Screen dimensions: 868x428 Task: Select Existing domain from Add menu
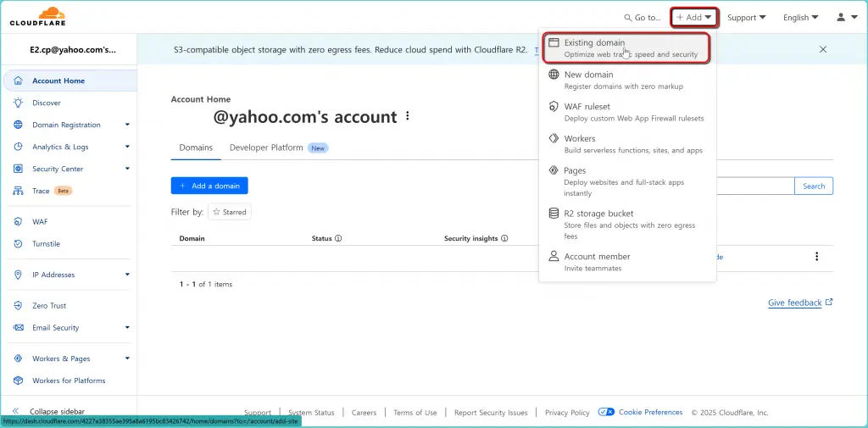click(x=627, y=48)
